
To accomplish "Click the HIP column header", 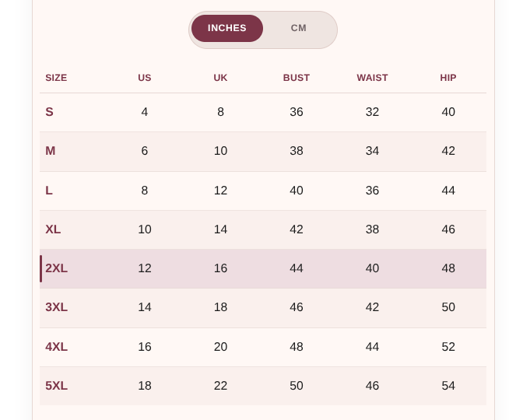I will tap(448, 78).
